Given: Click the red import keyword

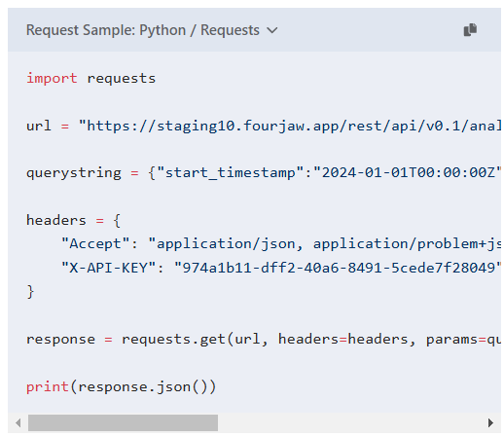Looking at the screenshot, I should 52,78.
